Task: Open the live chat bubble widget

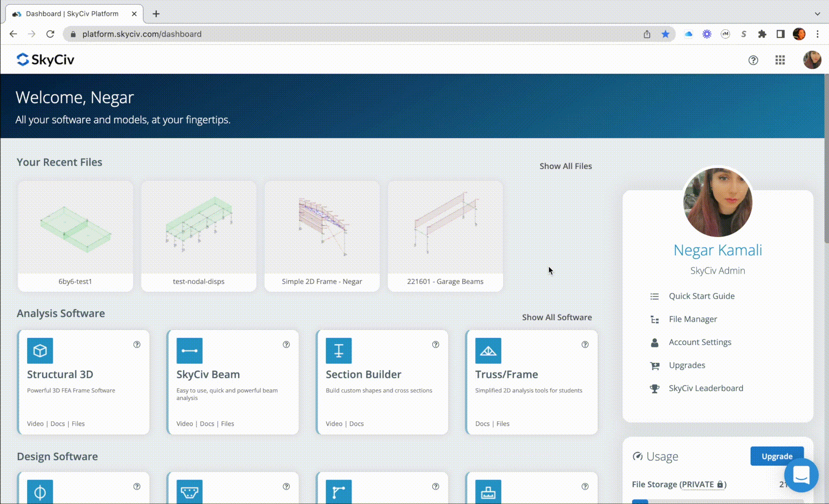Action: [801, 476]
